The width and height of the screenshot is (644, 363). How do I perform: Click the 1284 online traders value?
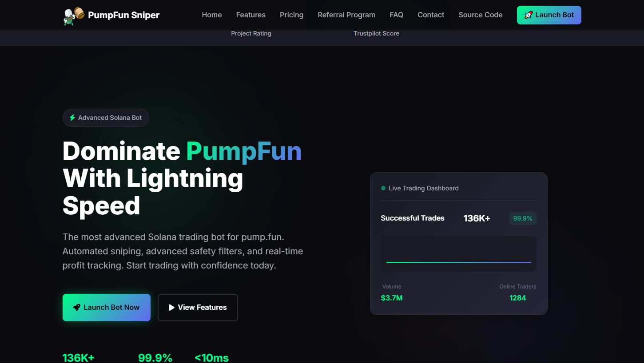point(518,298)
